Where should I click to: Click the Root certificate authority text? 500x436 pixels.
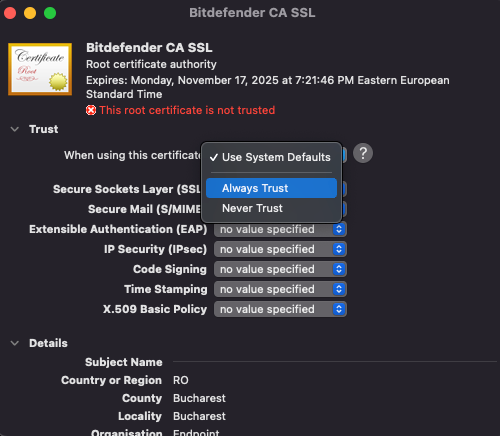(151, 64)
